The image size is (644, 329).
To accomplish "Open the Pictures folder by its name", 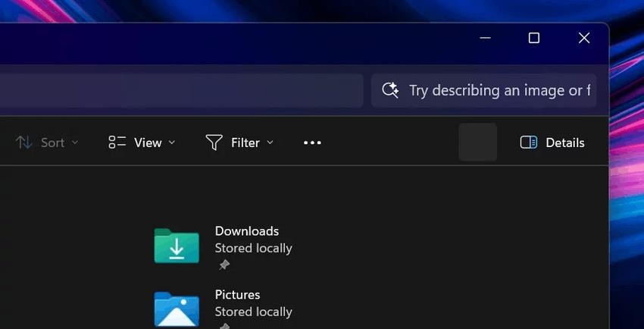I will [237, 295].
